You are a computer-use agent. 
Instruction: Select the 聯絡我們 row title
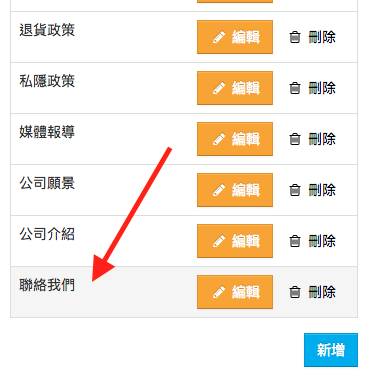47,285
